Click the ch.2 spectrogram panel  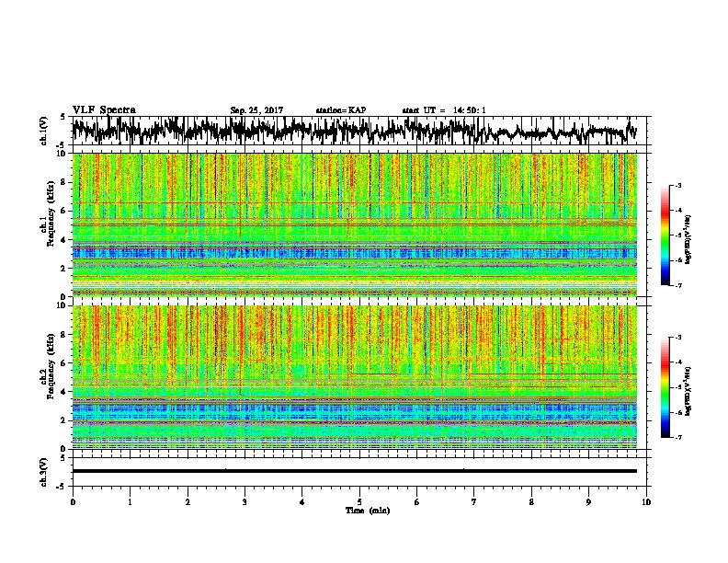point(354,377)
